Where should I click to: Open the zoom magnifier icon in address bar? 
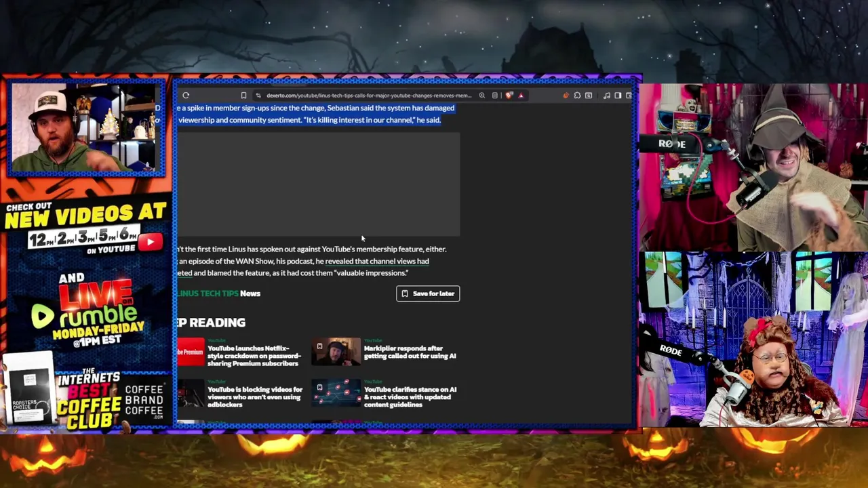(x=482, y=96)
